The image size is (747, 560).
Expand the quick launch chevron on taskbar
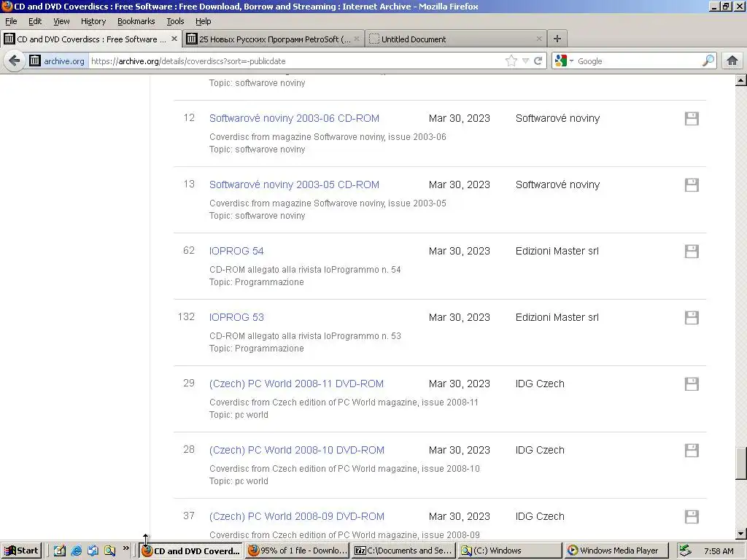tap(125, 549)
